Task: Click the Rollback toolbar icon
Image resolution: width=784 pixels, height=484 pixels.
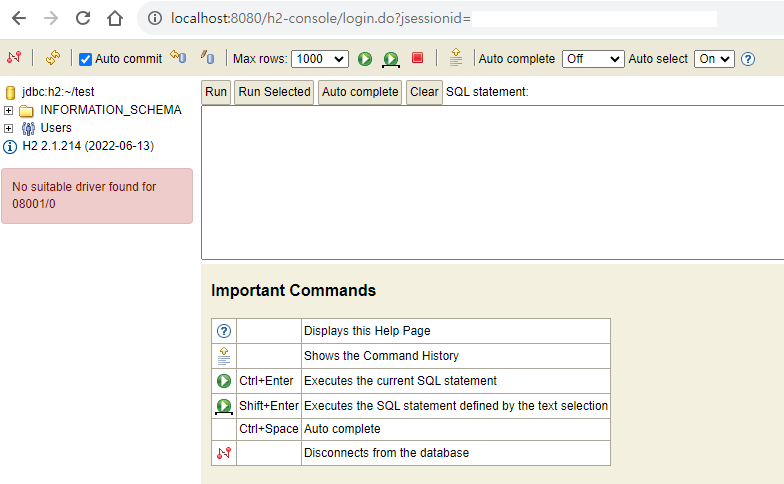Action: tap(178, 57)
